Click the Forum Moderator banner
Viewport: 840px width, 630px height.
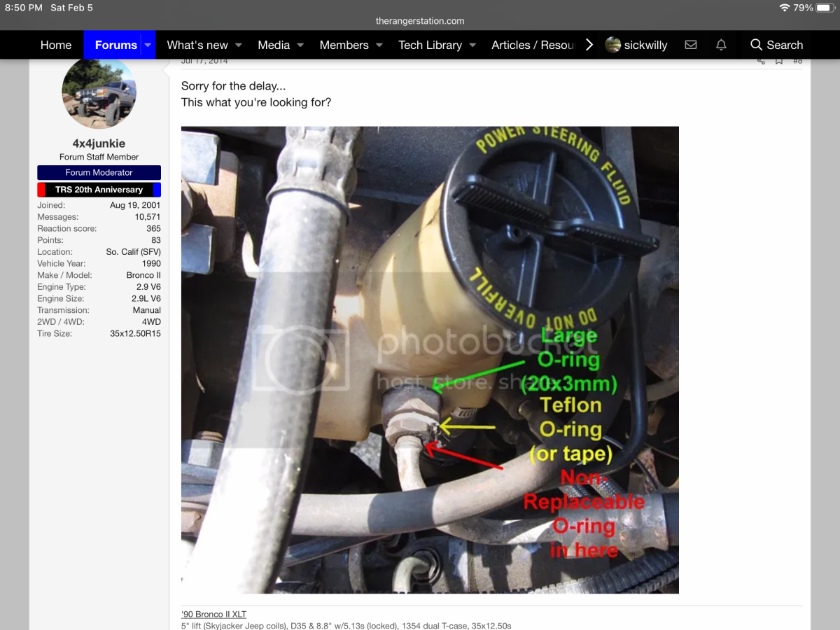(x=99, y=172)
